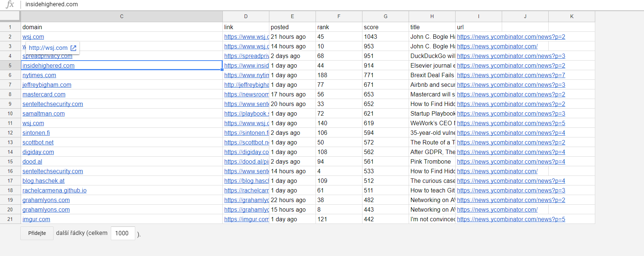Select column G header
The width and height of the screenshot is (644, 256).
point(385,16)
